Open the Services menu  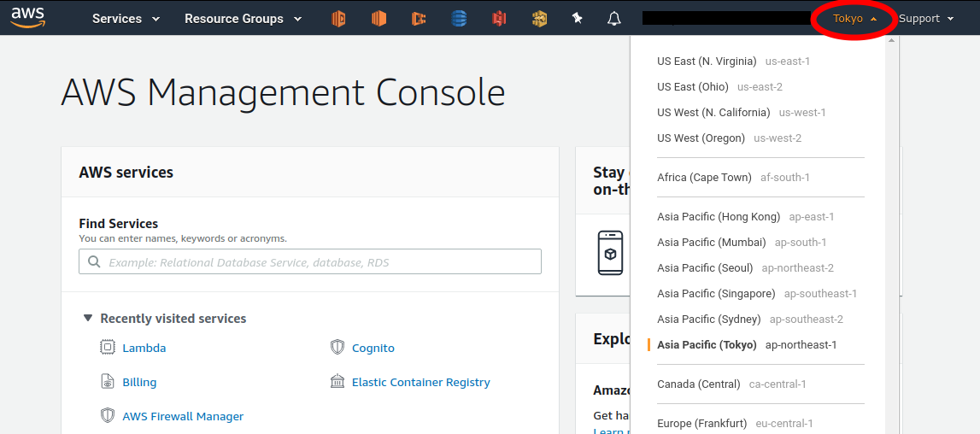point(126,19)
